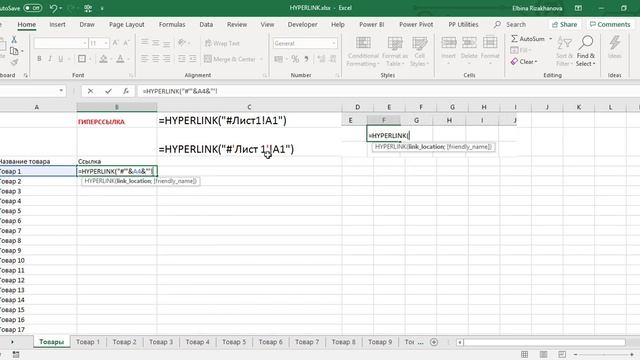Expand the AutoSum dropdown arrow
The image size is (640, 360).
click(x=551, y=39)
